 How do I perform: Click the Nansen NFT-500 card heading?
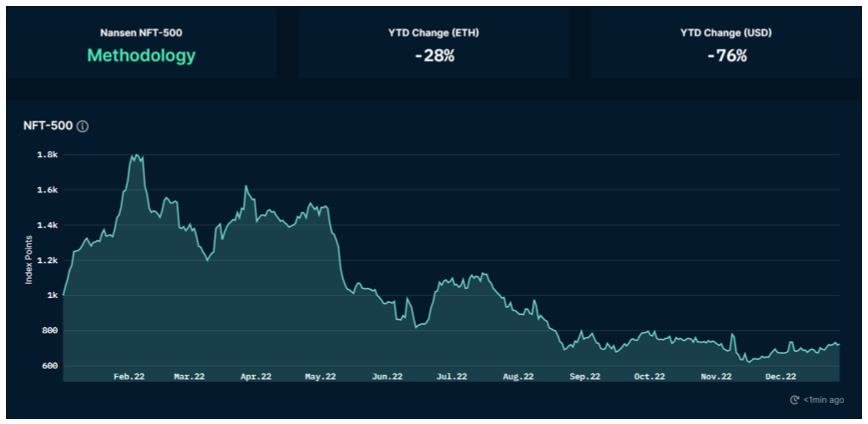(141, 33)
